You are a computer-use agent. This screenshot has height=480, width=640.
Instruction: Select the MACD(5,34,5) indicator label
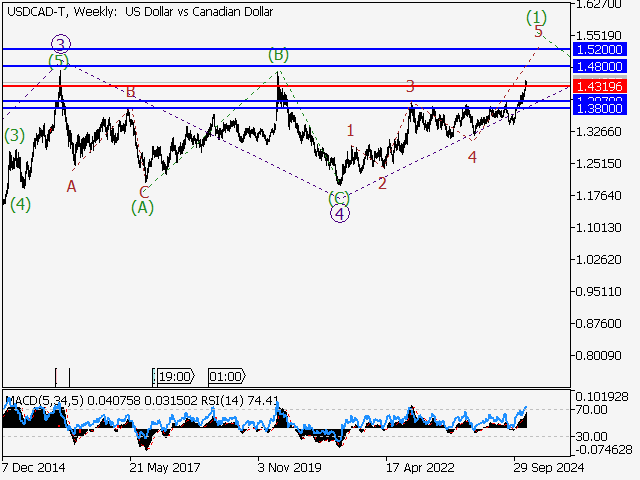(x=40, y=402)
